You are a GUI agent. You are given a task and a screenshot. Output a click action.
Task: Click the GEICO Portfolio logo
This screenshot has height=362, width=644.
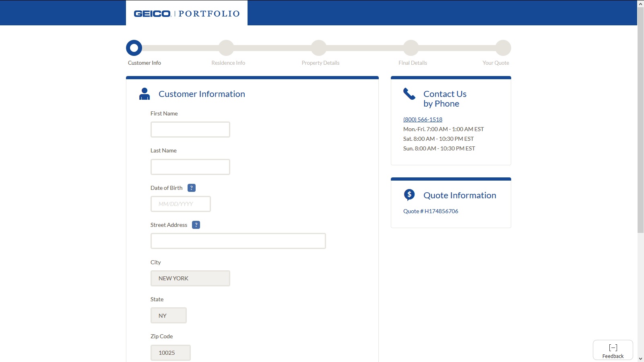(187, 14)
